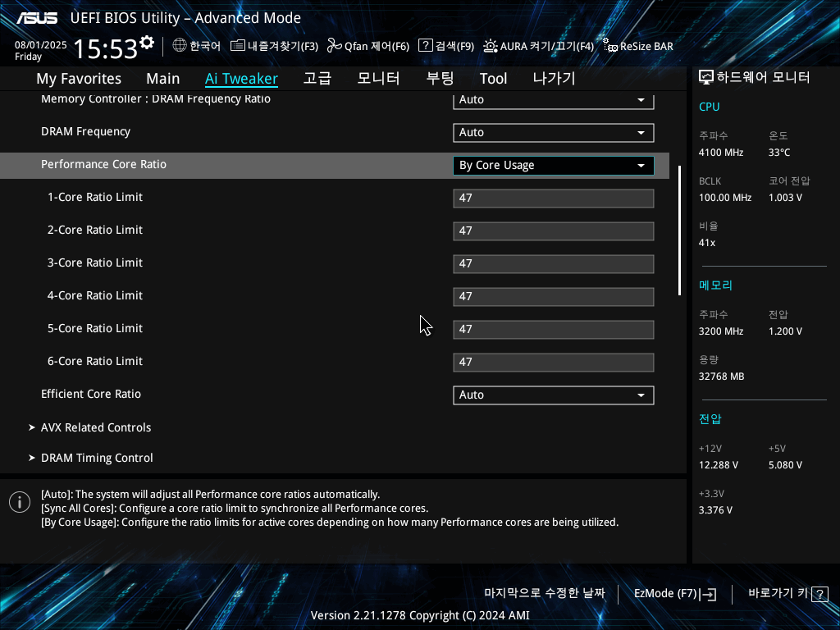This screenshot has height=630, width=840.
Task: Click the hotkeys question-mark box icon
Action: pos(819,594)
